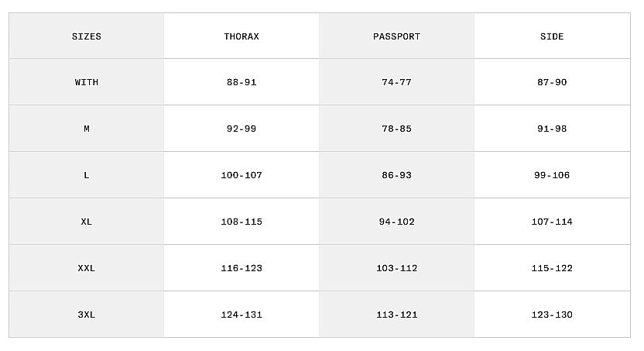Click the SIZES column header
The width and height of the screenshot is (644, 351).
(87, 36)
